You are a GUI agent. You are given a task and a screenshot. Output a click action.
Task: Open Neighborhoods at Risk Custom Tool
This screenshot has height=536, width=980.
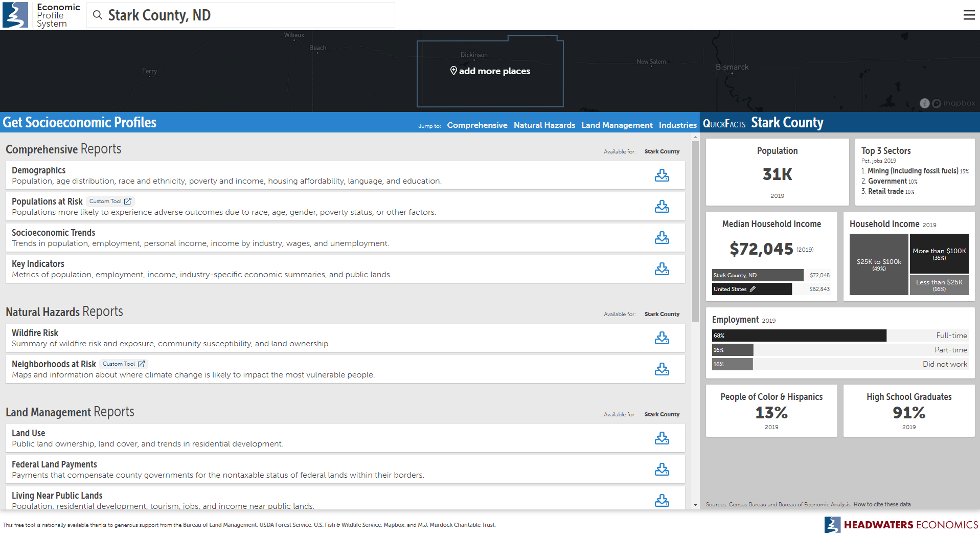click(124, 364)
